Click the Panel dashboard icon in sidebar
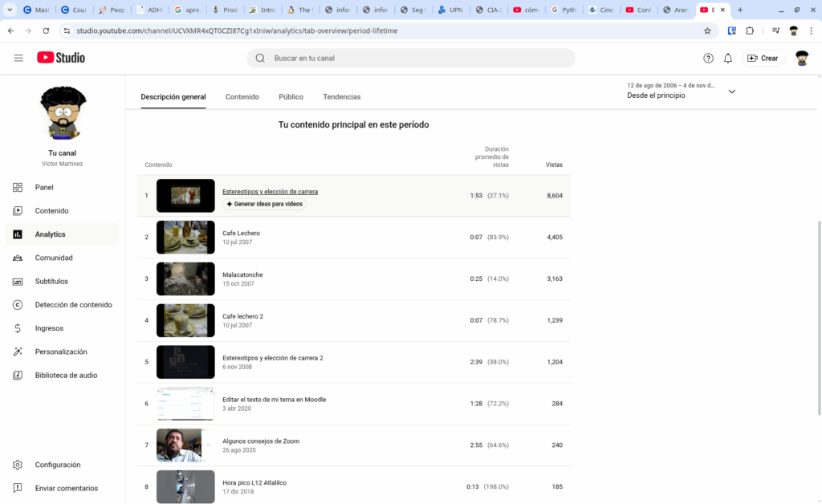This screenshot has height=504, width=822. [18, 187]
